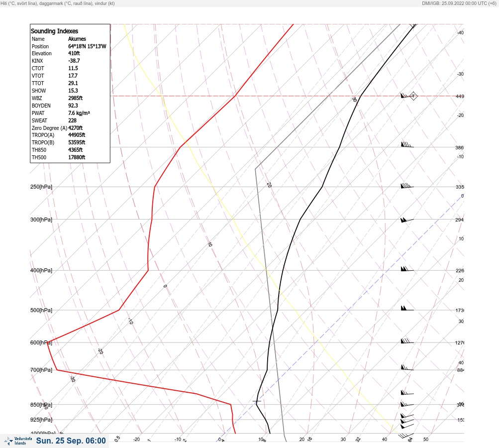The image size is (499, 448).
Task: Click the Vedurstofa Islands logo
Action: click(x=18, y=441)
